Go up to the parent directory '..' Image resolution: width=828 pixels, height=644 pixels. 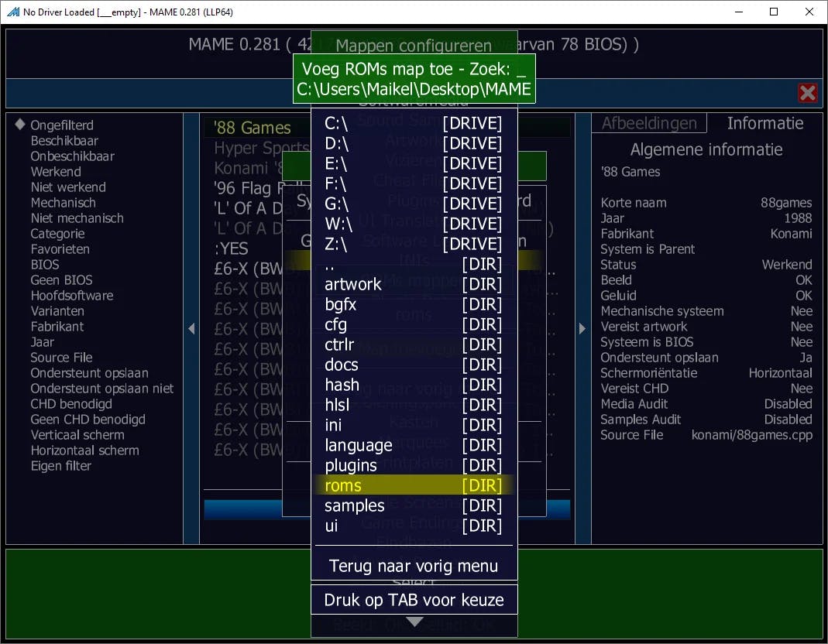tap(414, 264)
